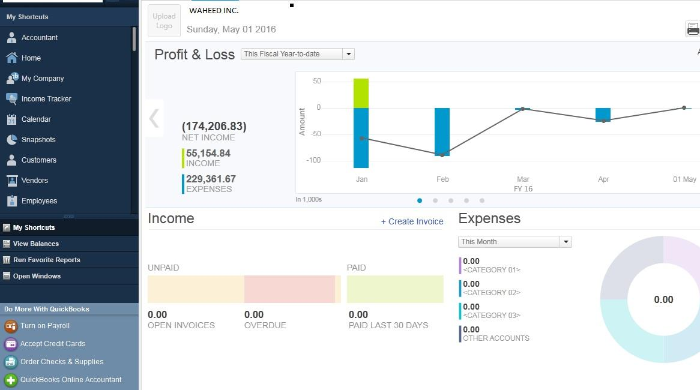The image size is (700, 390).
Task: Click the left chevron beside net income
Action: (x=154, y=118)
